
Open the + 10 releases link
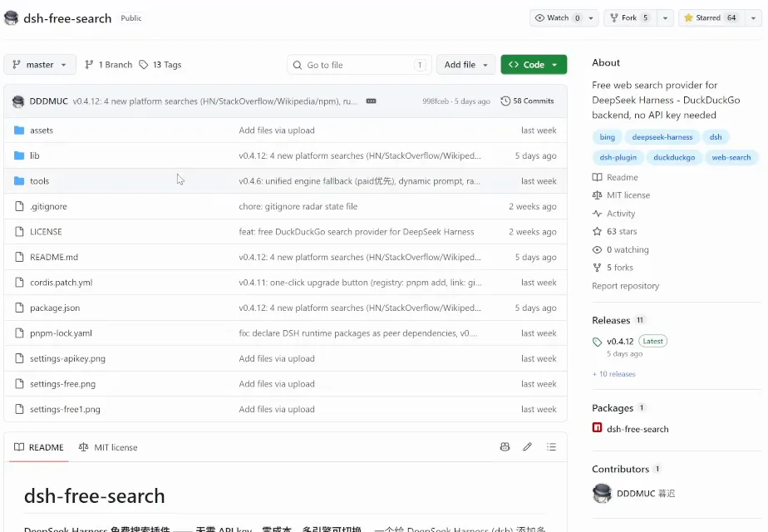613,374
